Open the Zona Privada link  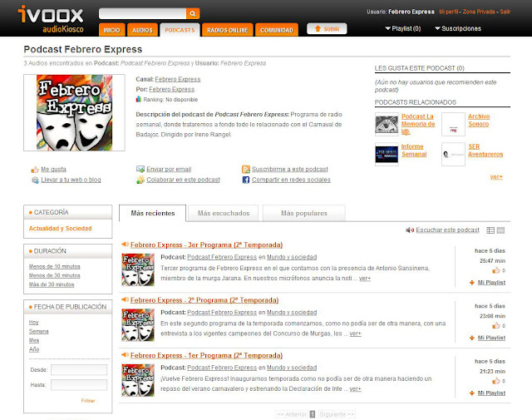click(479, 12)
